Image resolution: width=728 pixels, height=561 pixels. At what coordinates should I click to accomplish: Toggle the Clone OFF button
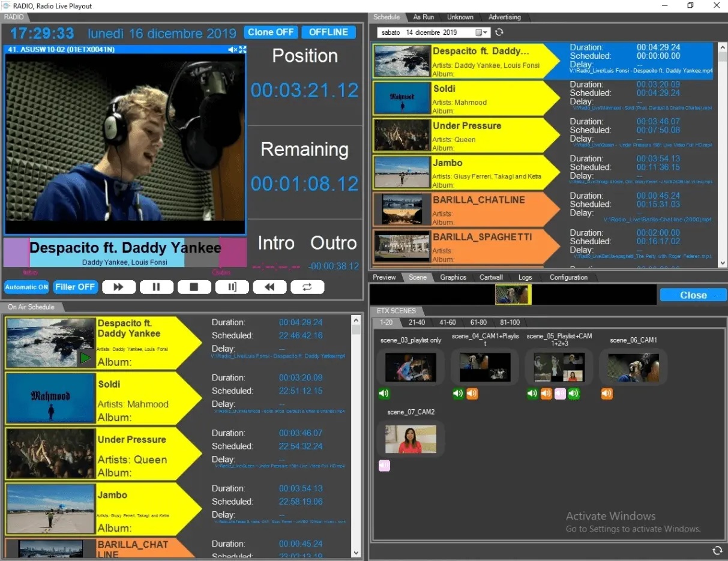(271, 32)
